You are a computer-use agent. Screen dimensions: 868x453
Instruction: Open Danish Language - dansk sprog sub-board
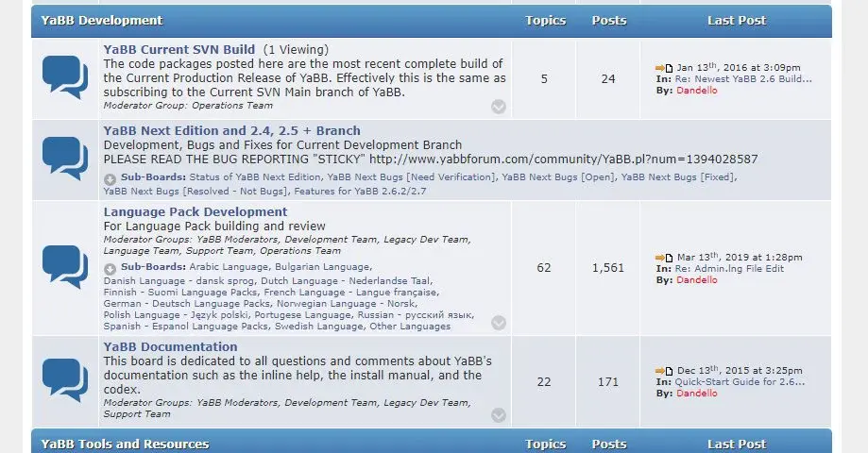pos(179,281)
